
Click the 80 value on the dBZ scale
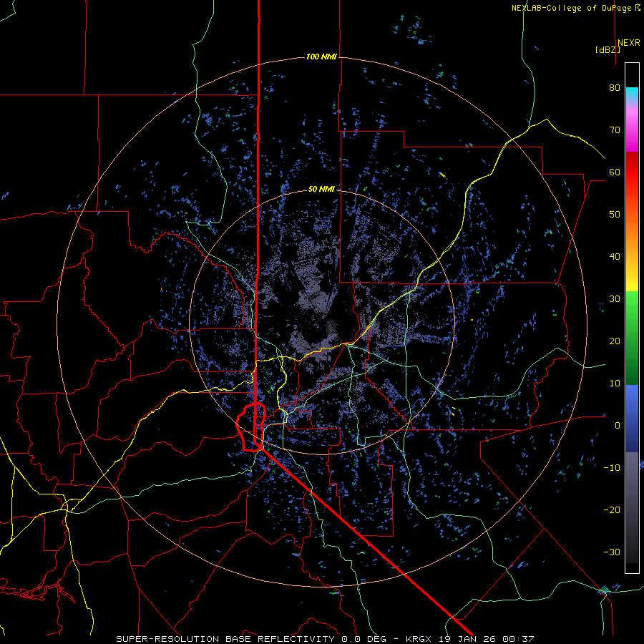pyautogui.click(x=615, y=87)
